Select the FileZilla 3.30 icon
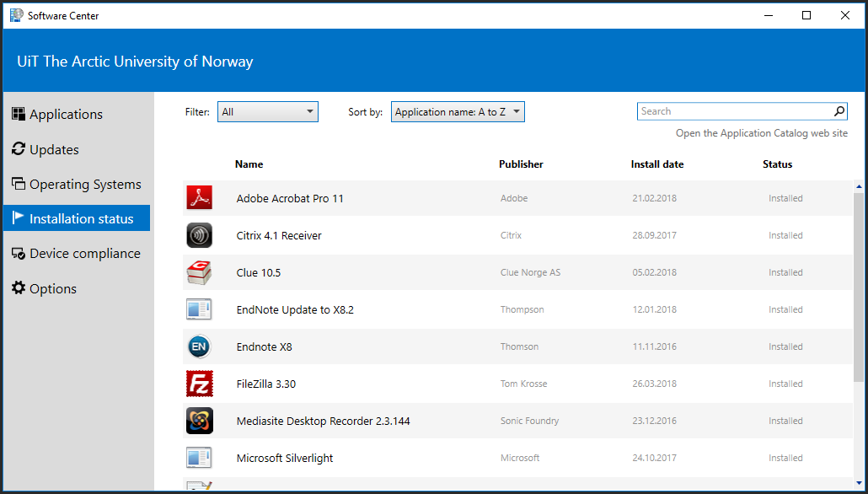The image size is (868, 494). [x=199, y=384]
